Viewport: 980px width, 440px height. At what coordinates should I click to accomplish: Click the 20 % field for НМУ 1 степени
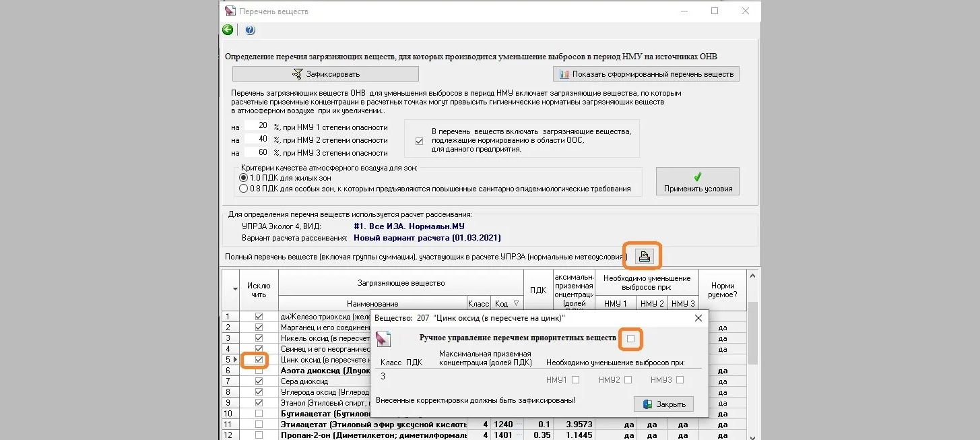pos(256,126)
